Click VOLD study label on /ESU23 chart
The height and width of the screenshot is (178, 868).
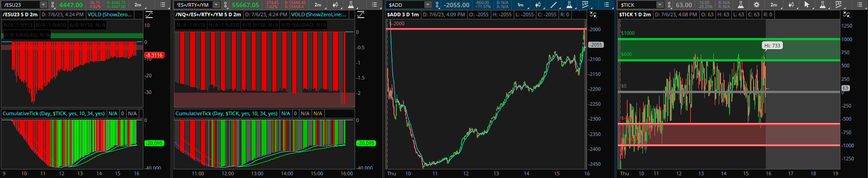point(110,14)
